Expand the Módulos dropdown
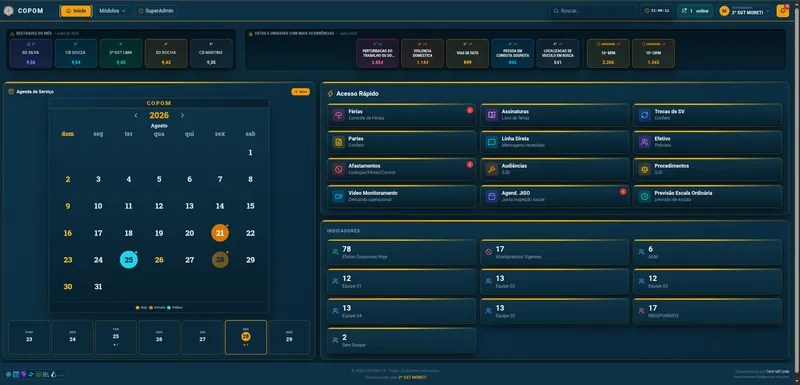 [x=113, y=11]
